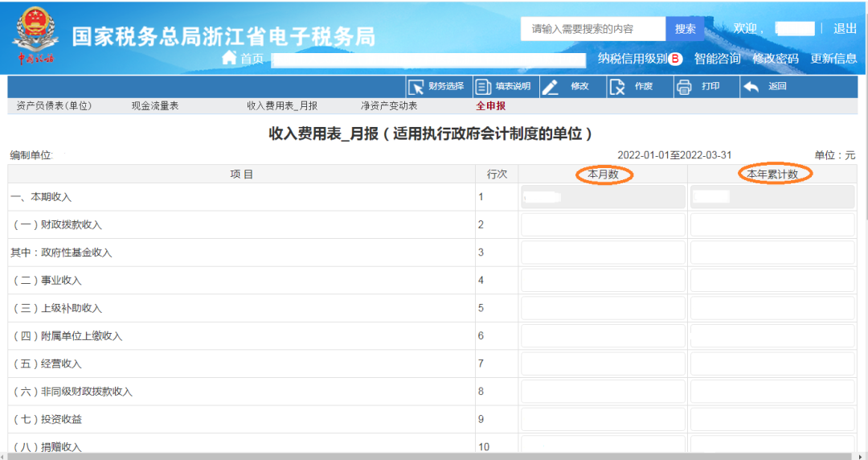The image size is (868, 460).
Task: Click the 打印 printer icon
Action: [x=684, y=87]
